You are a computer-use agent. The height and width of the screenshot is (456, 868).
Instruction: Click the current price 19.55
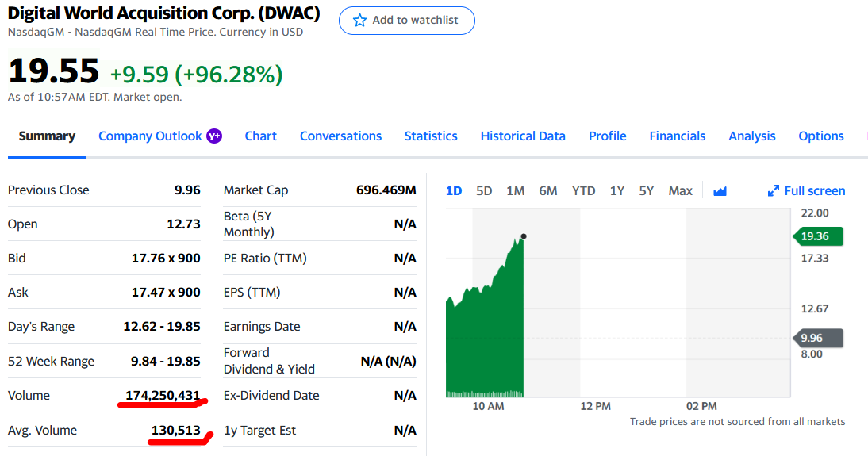(x=54, y=71)
